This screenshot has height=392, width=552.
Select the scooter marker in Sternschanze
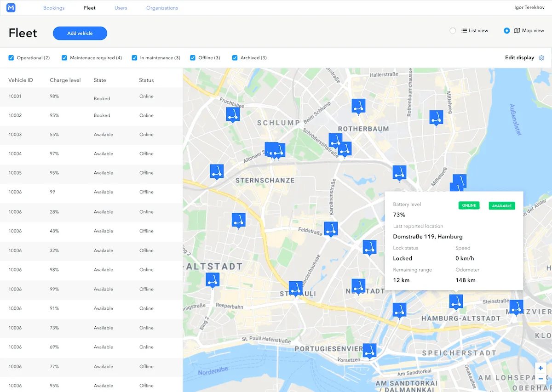point(216,171)
